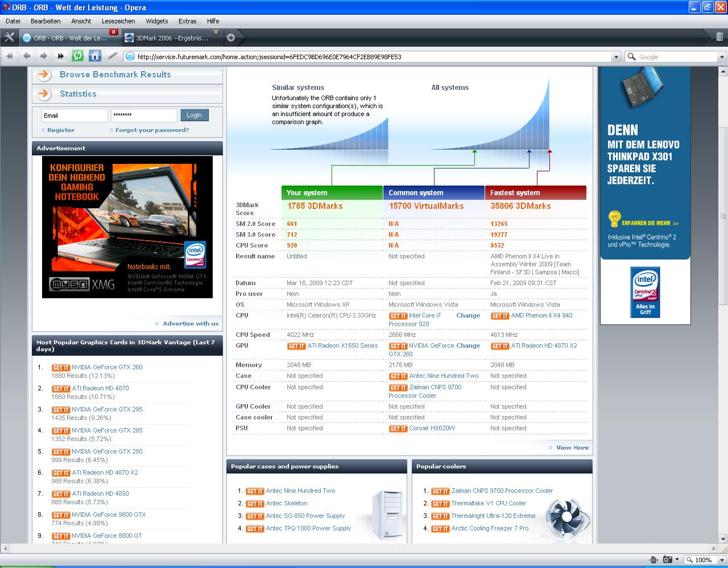Click the Reload page icon
Image resolution: width=728 pixels, height=568 pixels.
(78, 56)
